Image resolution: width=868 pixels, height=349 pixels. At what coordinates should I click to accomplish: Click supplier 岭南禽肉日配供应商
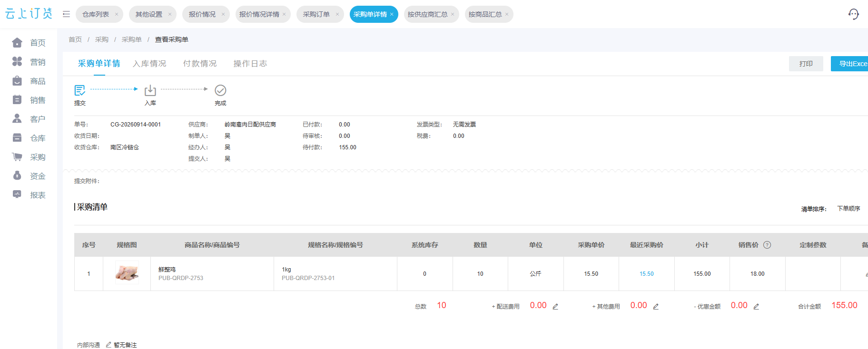tap(250, 125)
